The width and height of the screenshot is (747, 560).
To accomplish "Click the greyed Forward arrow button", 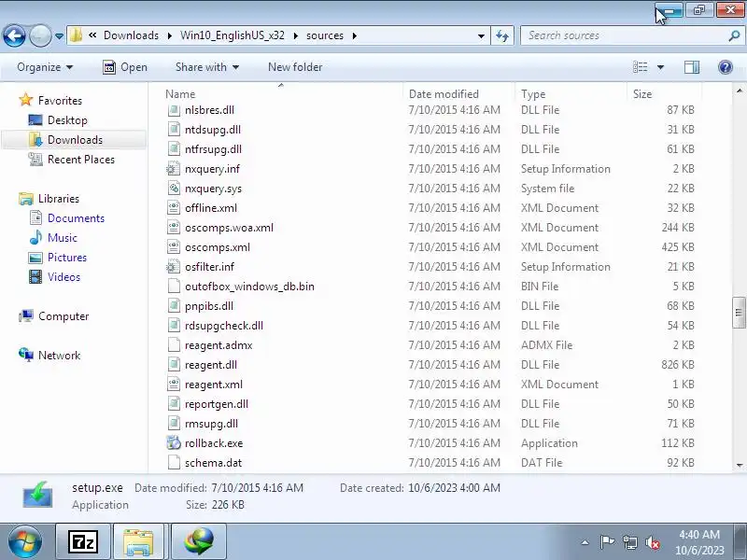I will tap(40, 35).
